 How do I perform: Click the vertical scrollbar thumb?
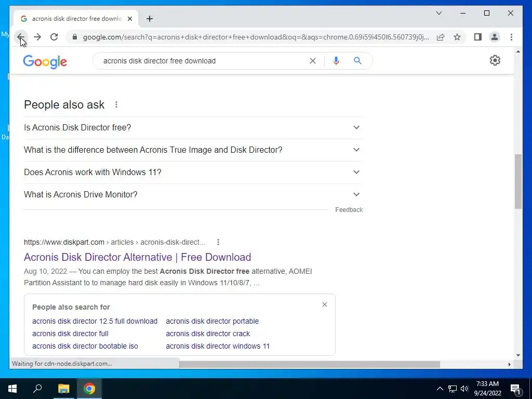coord(518,181)
